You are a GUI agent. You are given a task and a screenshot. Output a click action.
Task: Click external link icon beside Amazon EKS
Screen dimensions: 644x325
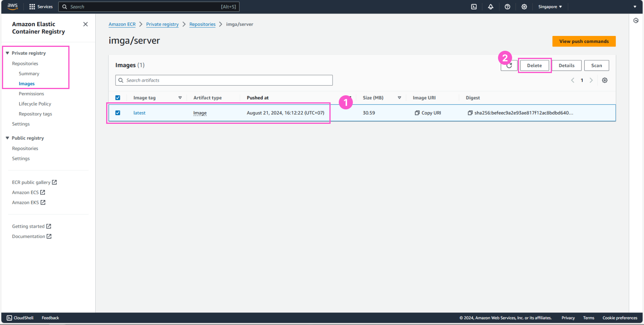coord(43,202)
